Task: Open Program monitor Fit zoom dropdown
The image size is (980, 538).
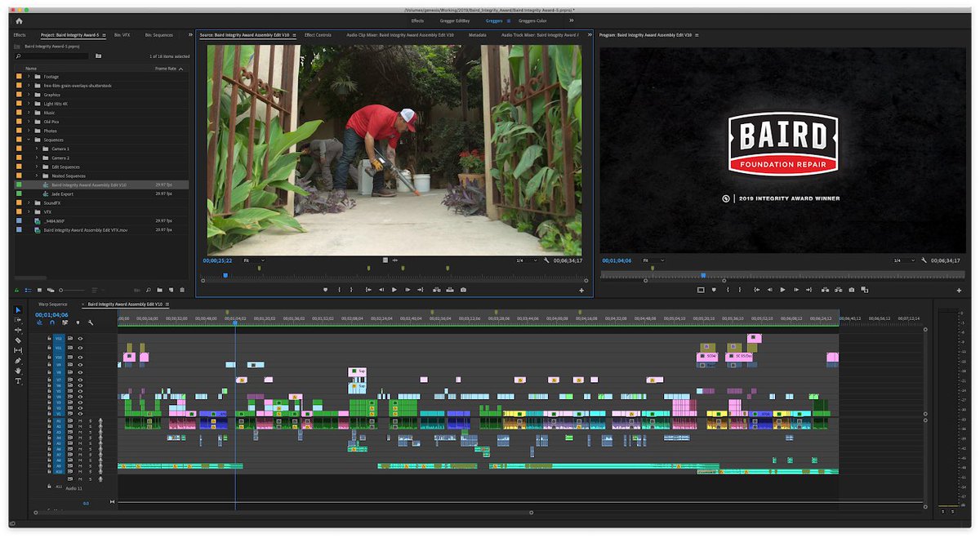Action: coord(653,260)
